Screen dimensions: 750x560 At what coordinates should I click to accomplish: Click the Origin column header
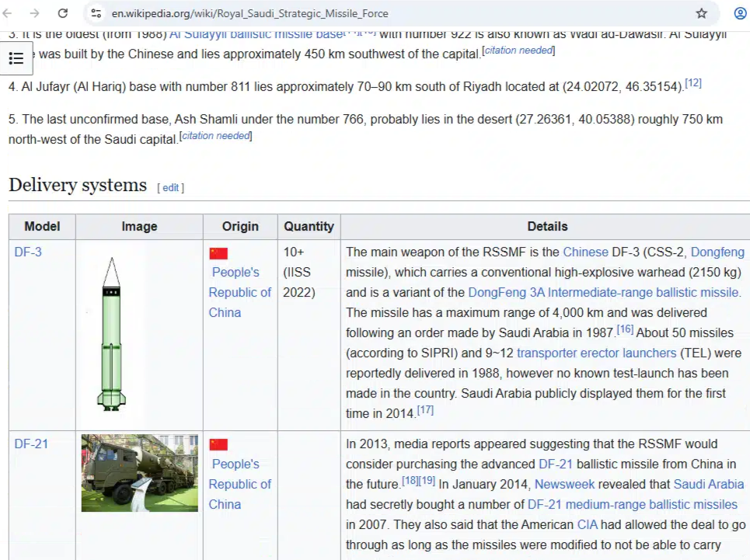pyautogui.click(x=240, y=227)
